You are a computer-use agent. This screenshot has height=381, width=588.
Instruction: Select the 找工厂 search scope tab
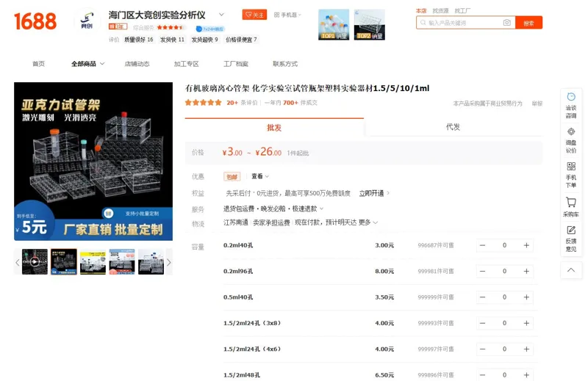[462, 10]
